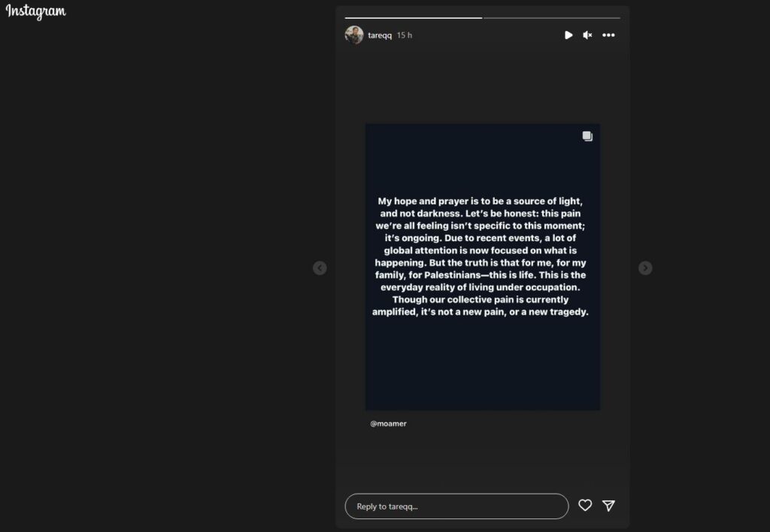Open the tareqq username link
Viewport: 770px width, 532px height.
tap(380, 35)
